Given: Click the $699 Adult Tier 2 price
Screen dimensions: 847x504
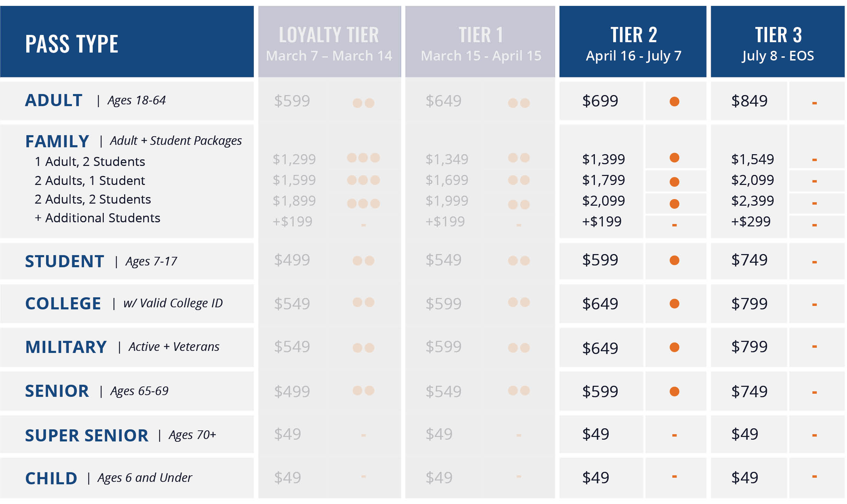Looking at the screenshot, I should click(600, 101).
